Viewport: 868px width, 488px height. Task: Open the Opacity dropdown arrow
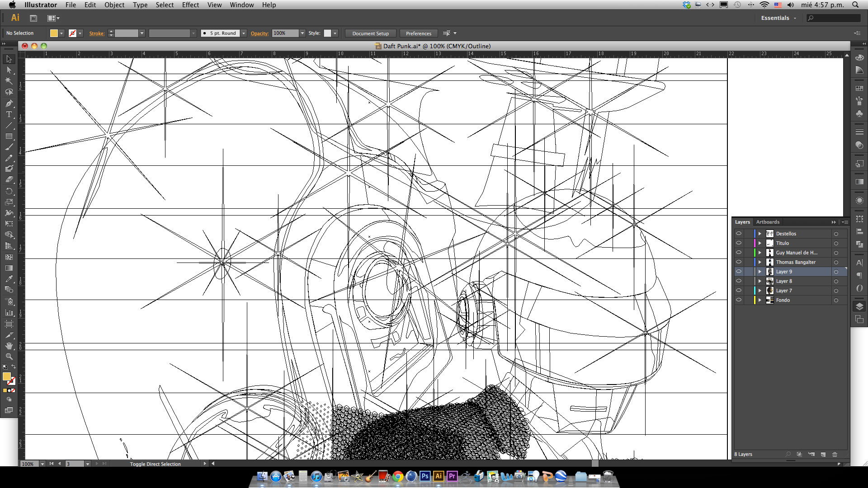click(x=302, y=33)
